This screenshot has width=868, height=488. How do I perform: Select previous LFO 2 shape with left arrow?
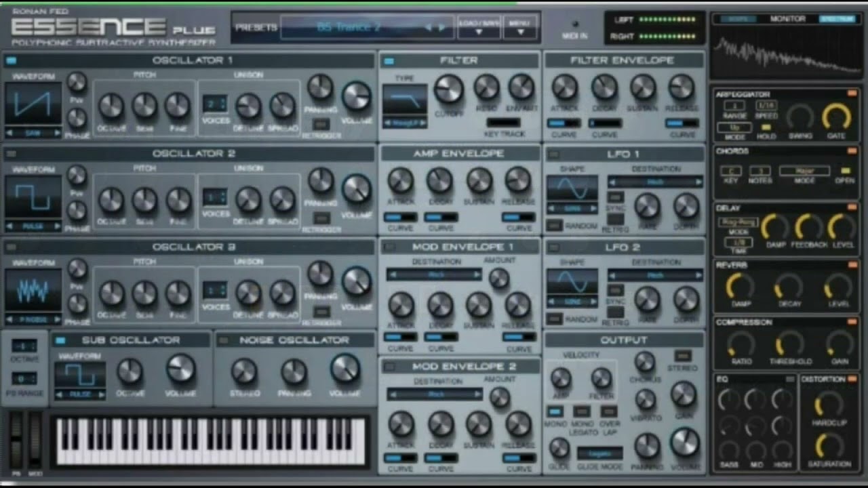(x=551, y=302)
